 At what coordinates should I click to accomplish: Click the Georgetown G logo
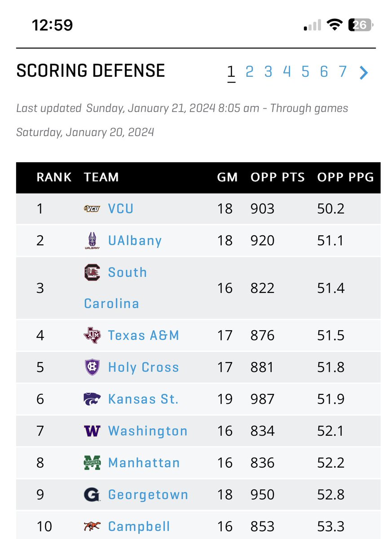92,495
